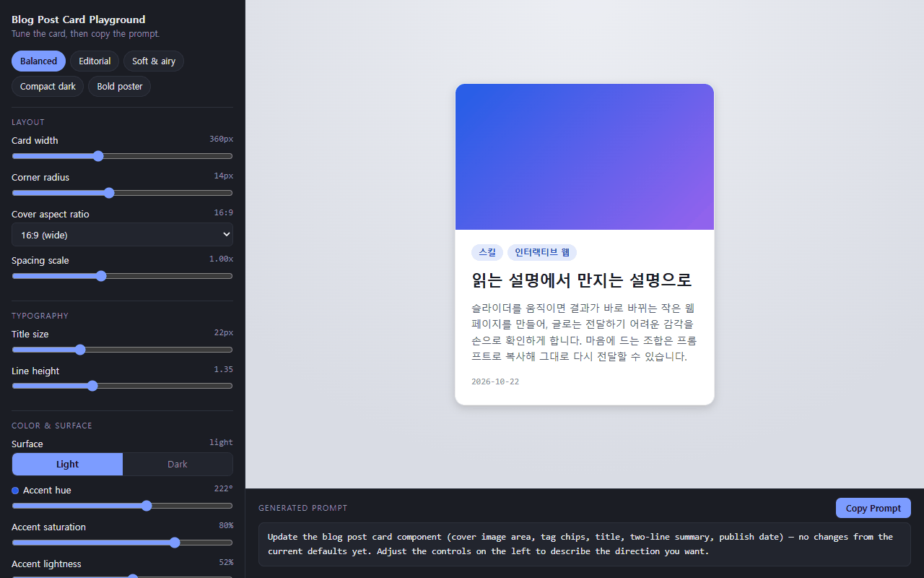The image size is (924, 578).
Task: Click the '인터랙티브 웹' tag chip
Action: pyautogui.click(x=542, y=252)
